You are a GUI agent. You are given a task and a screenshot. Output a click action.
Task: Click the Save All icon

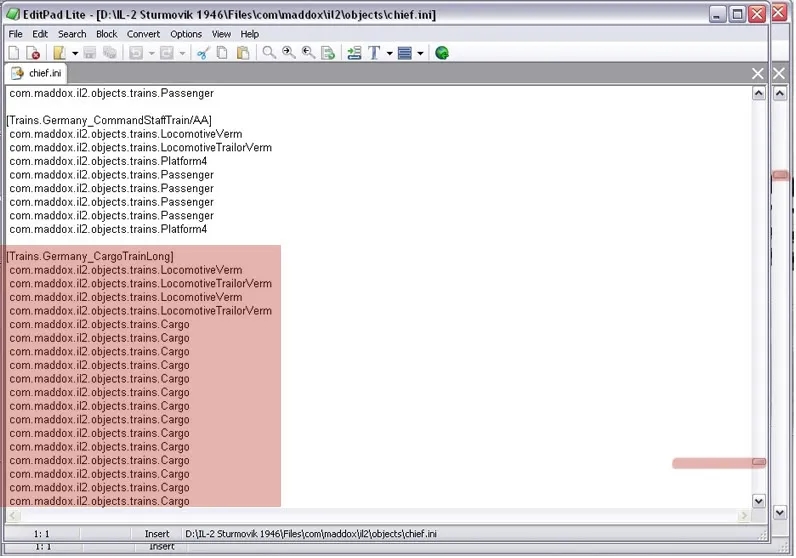click(110, 53)
